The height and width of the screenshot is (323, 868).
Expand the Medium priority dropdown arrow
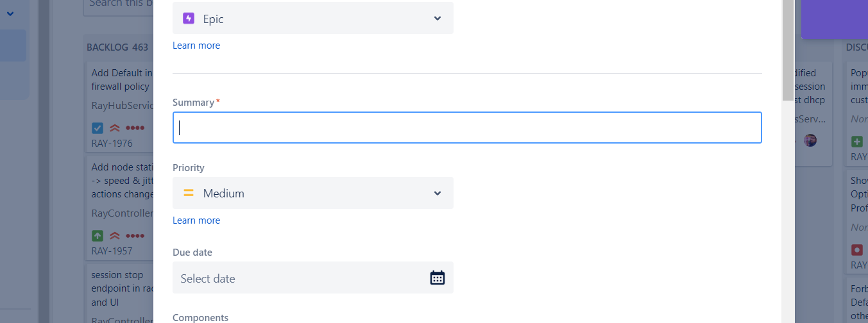(438, 193)
